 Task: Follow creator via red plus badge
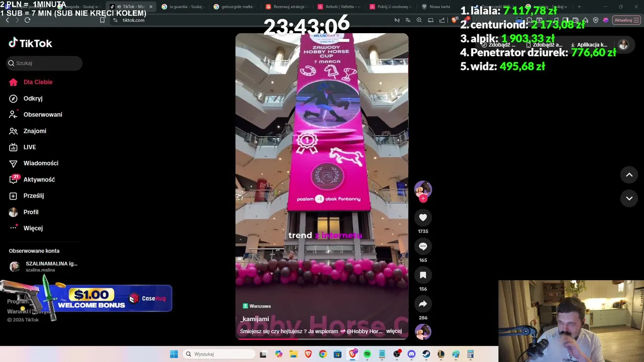[423, 199]
